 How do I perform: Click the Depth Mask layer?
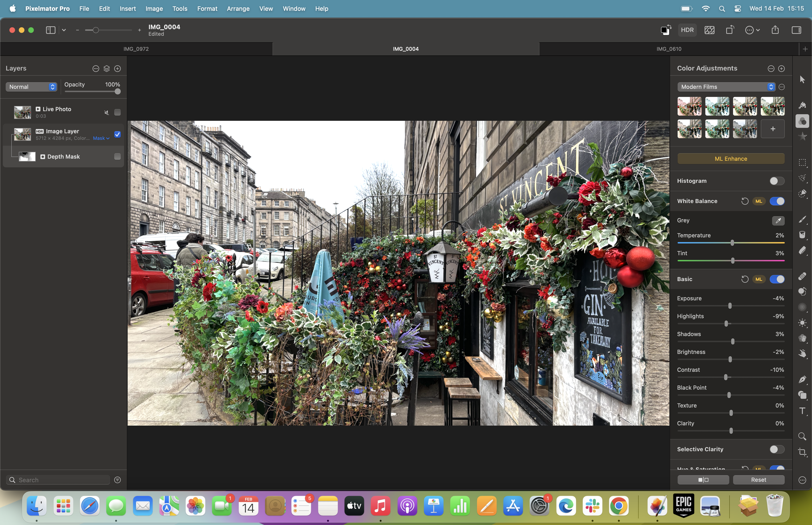[63, 156]
